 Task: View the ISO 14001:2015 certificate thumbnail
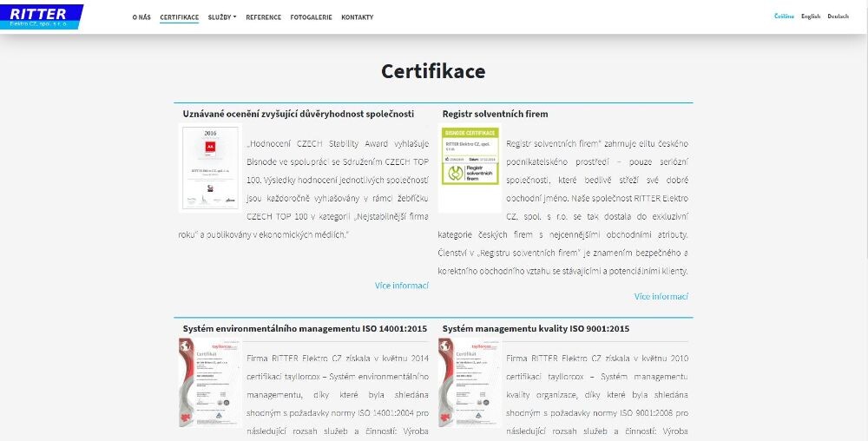(209, 382)
